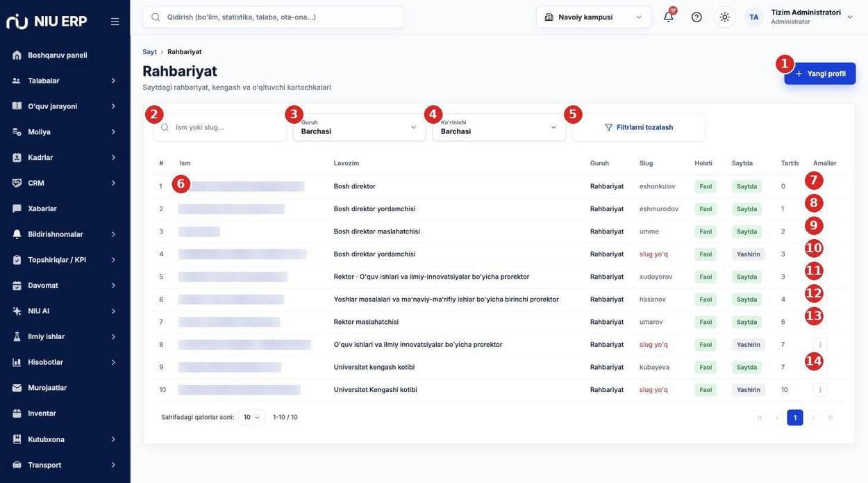Click the CRM sidebar icon

(17, 183)
